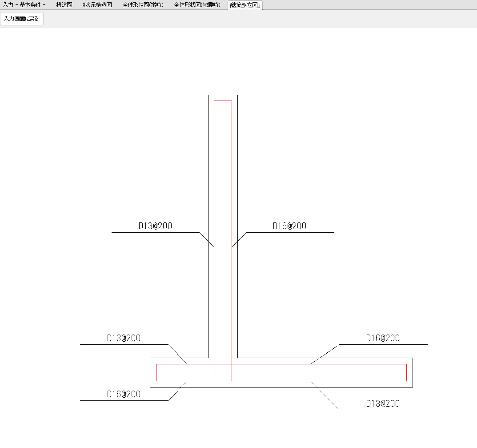Click the 鉄筋組立図 tab
477x448 pixels.
(x=244, y=5)
